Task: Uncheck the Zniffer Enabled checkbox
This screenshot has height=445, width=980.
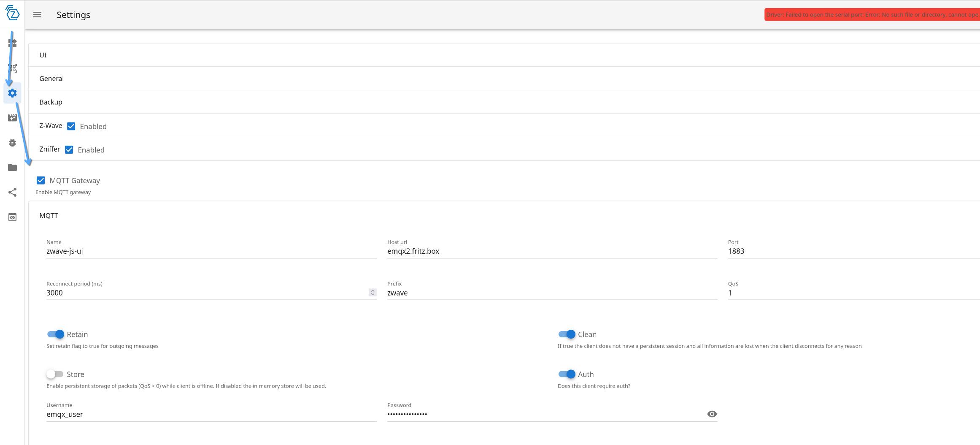Action: (69, 150)
